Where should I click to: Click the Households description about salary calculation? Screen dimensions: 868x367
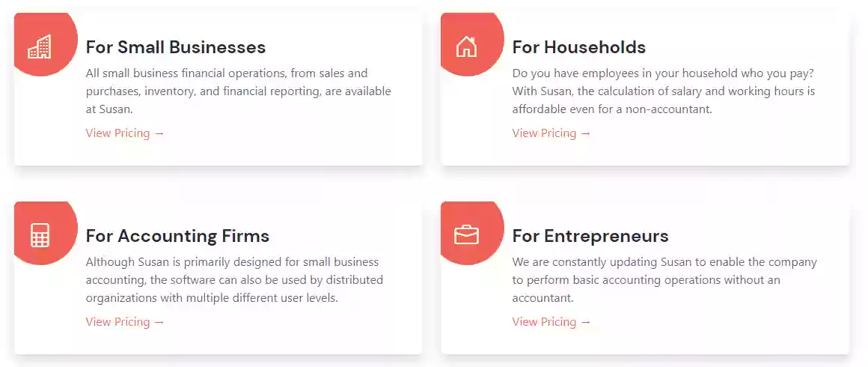tap(664, 91)
